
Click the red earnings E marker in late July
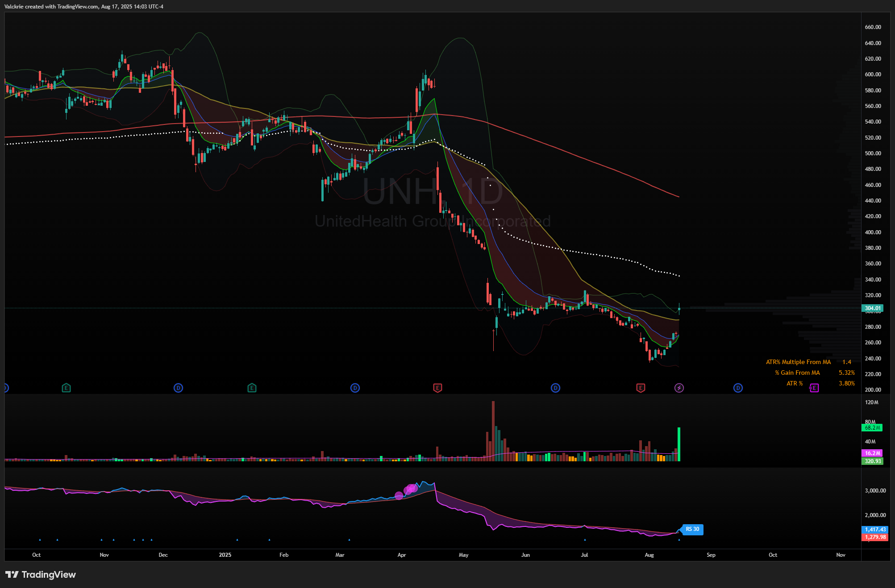click(x=641, y=388)
